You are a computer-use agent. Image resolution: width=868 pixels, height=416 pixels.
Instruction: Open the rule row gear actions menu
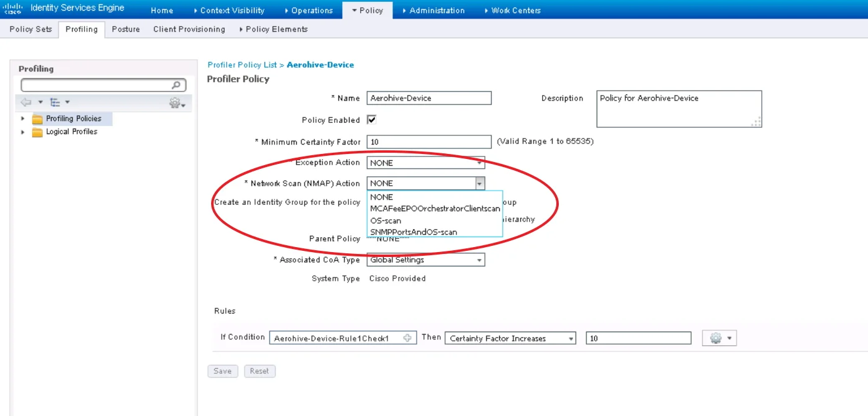tap(720, 338)
